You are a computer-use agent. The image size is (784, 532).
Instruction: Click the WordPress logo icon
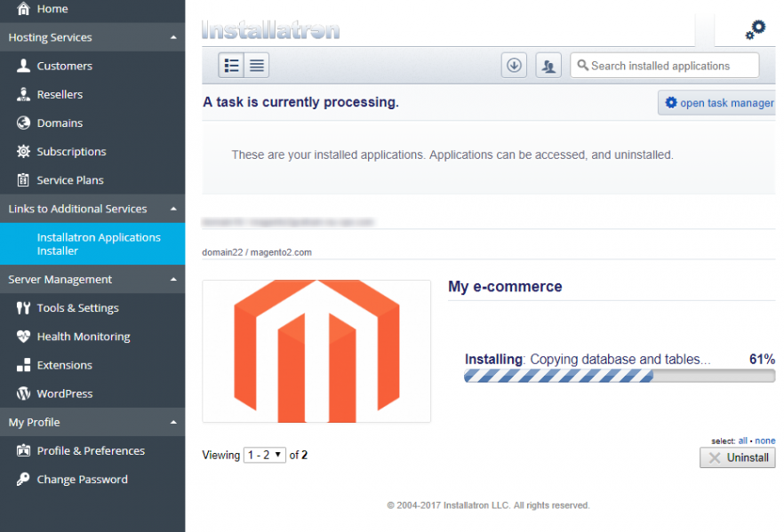23,393
